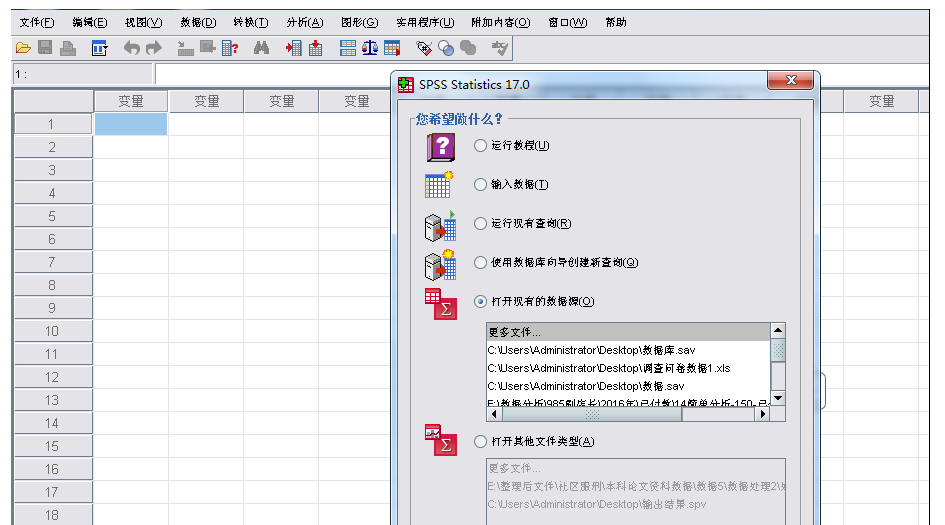Click the Show all variables gray circles icon

[x=468, y=48]
